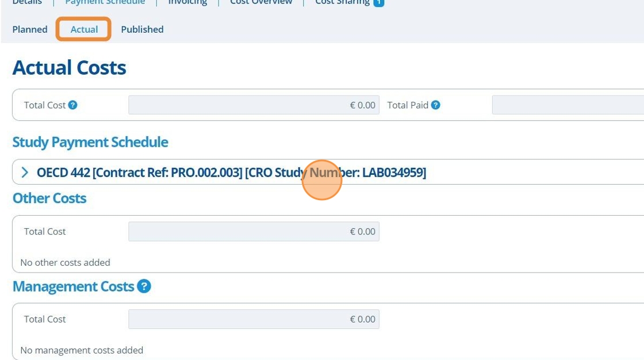
Task: Open the Published sub-tab
Action: point(142,29)
